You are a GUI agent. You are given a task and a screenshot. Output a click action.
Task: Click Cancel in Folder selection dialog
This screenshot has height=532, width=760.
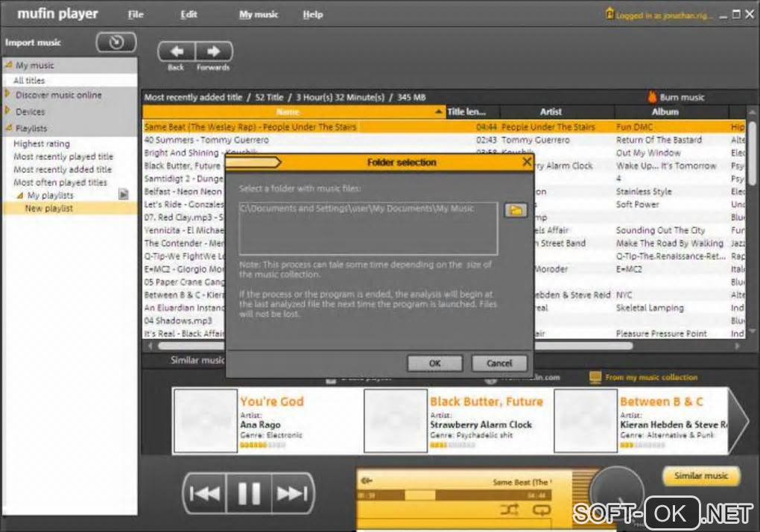[499, 364]
